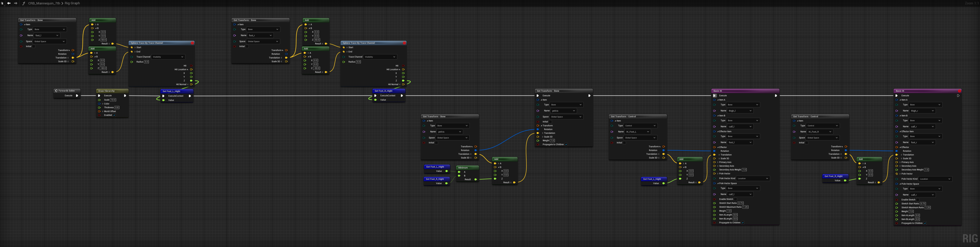Click Translation output pin on IK_Foot_R Get Transform
This screenshot has height=247, width=980.
(846, 154)
